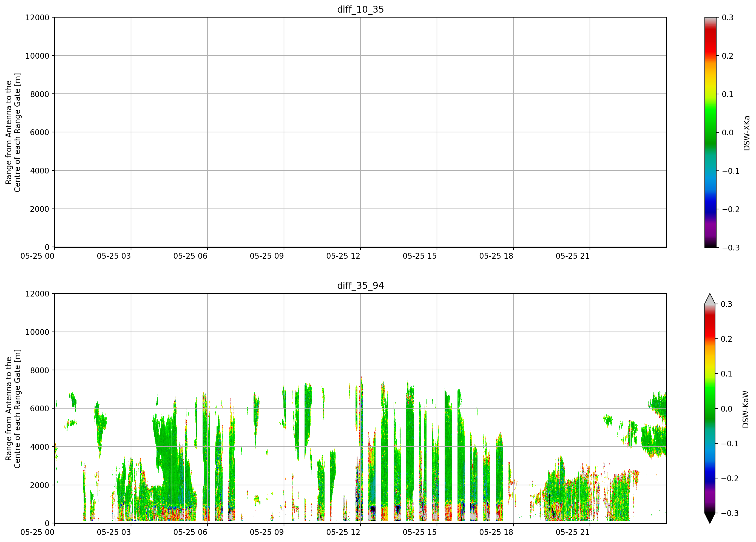Image resolution: width=756 pixels, height=542 pixels.
Task: Click the 0.2 tick on DSW-KaW colorbar
Action: click(x=727, y=339)
